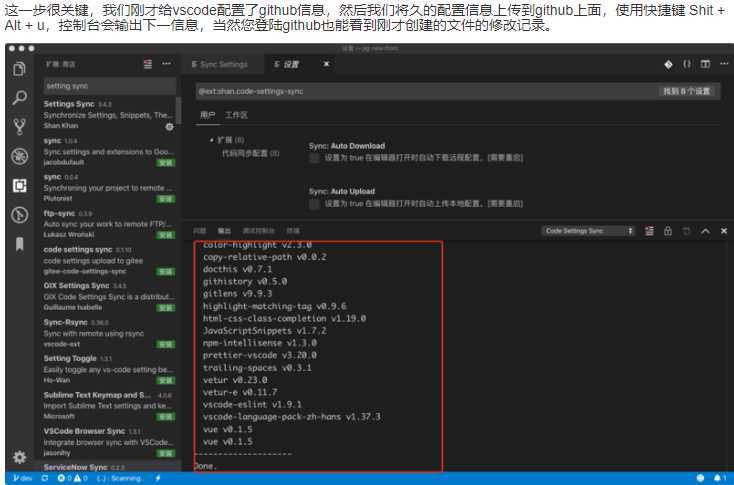Install the sync extension by jacobdufault

tap(166, 163)
